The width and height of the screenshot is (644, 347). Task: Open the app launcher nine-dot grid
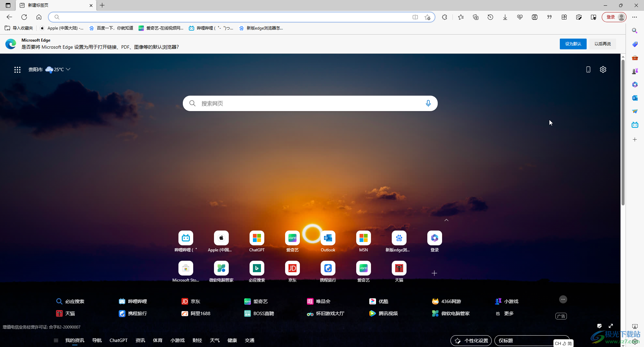[17, 69]
